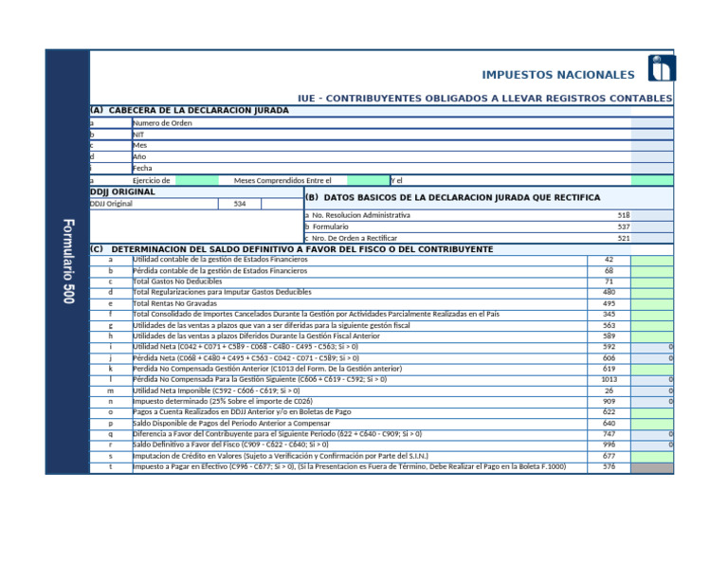Click the Fecha value input cell

pyautogui.click(x=652, y=168)
